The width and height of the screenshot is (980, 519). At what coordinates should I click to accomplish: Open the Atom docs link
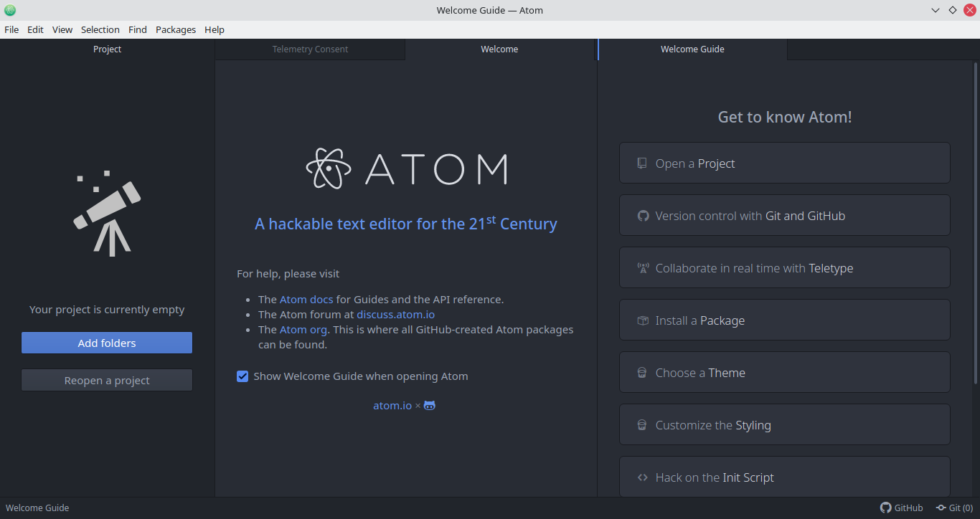click(x=306, y=300)
